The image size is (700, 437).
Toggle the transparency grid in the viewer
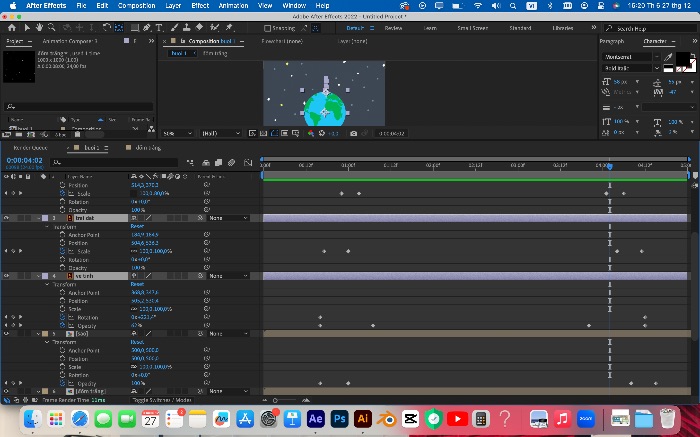[263, 133]
